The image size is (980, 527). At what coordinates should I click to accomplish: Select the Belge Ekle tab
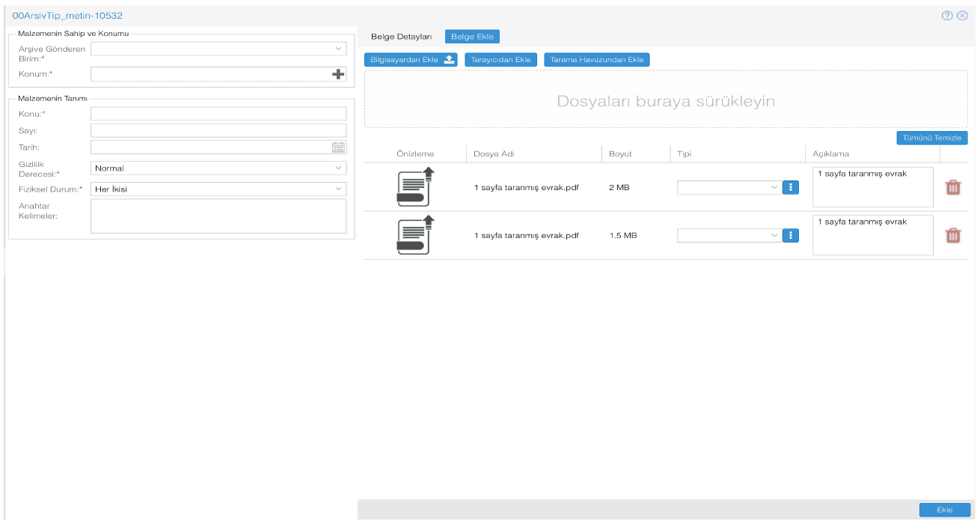472,37
